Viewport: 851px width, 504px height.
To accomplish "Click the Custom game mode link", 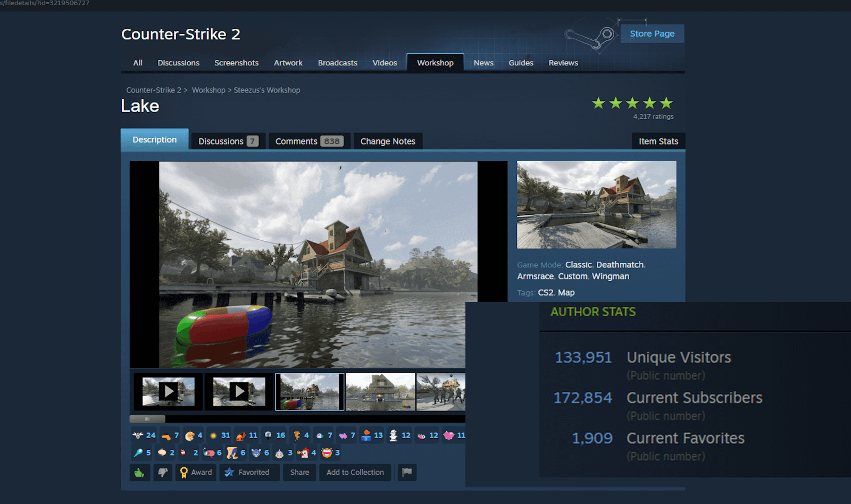I will click(x=573, y=276).
